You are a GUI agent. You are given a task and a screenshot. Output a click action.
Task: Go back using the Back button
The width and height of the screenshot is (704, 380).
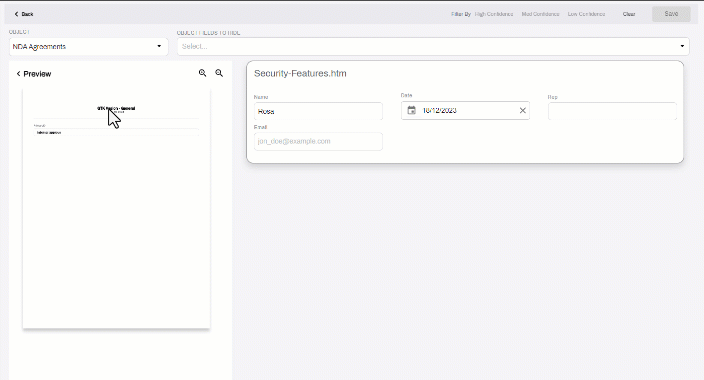(24, 14)
